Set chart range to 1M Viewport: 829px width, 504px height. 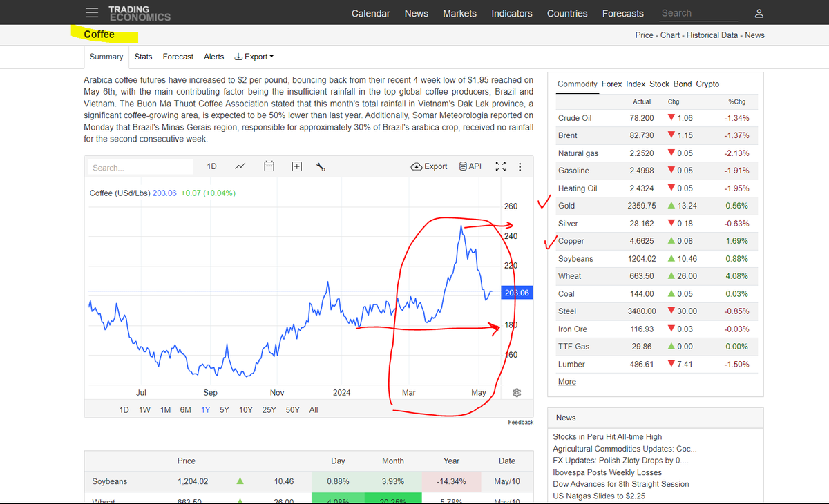tap(165, 409)
